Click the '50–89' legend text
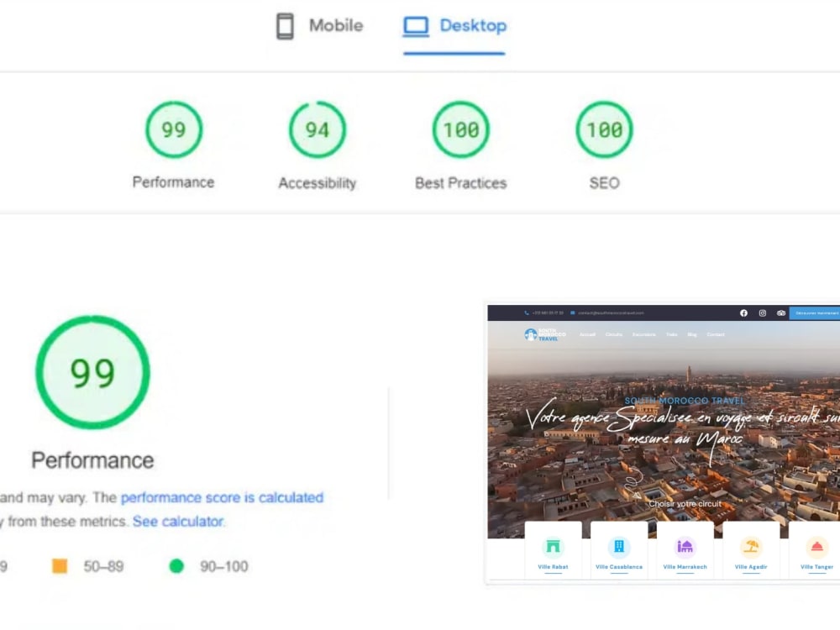Viewport: 840px width, 630px height. pos(103,566)
